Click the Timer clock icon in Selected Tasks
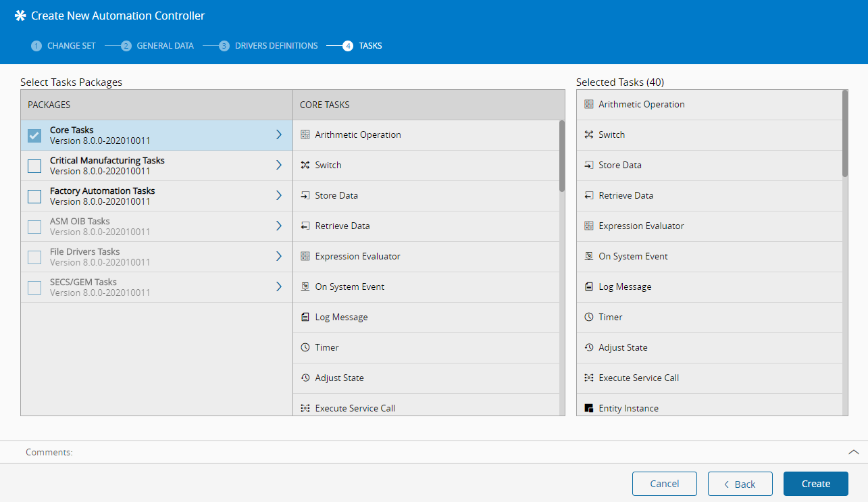The image size is (868, 502). (x=588, y=318)
